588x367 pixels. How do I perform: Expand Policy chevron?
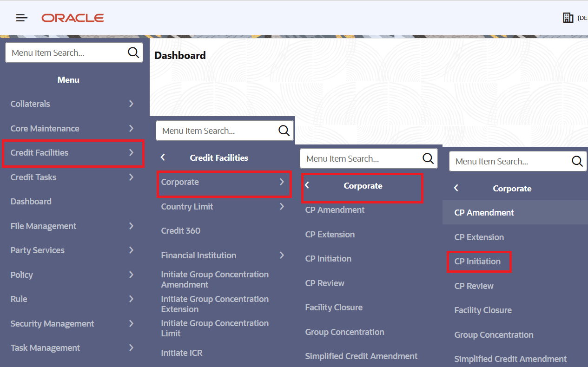point(131,275)
